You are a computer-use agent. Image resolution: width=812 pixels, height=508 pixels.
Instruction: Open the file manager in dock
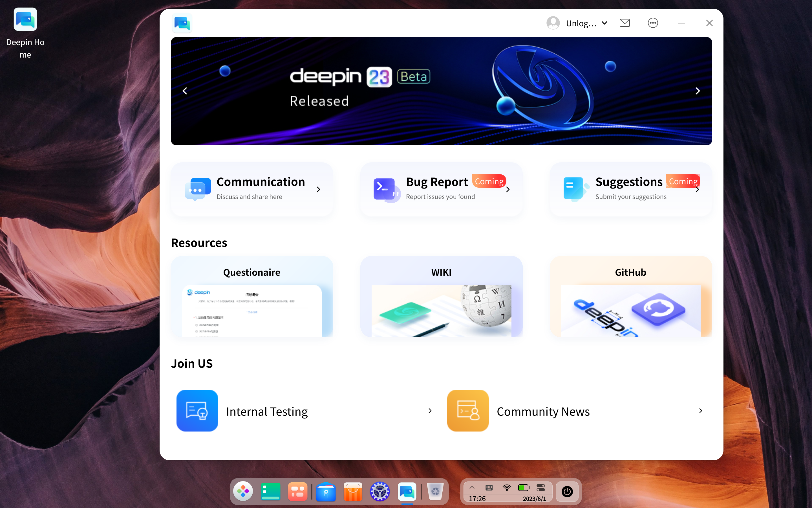click(x=326, y=492)
